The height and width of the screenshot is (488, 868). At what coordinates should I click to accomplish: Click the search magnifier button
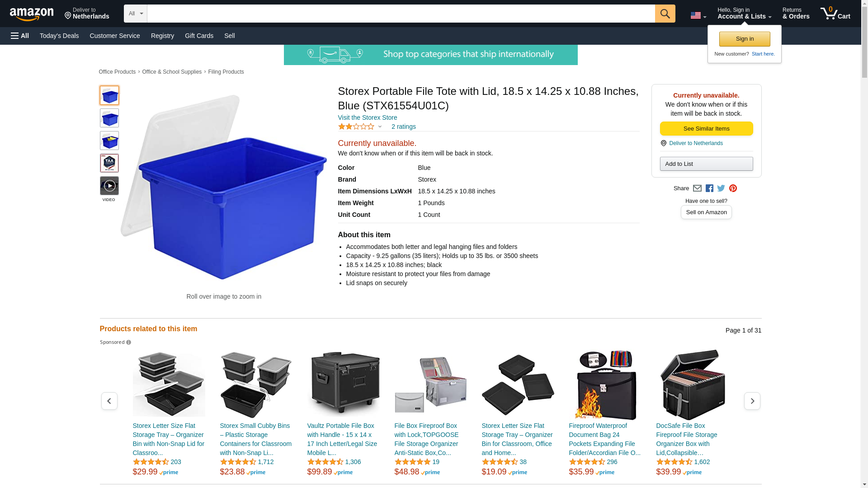point(665,14)
